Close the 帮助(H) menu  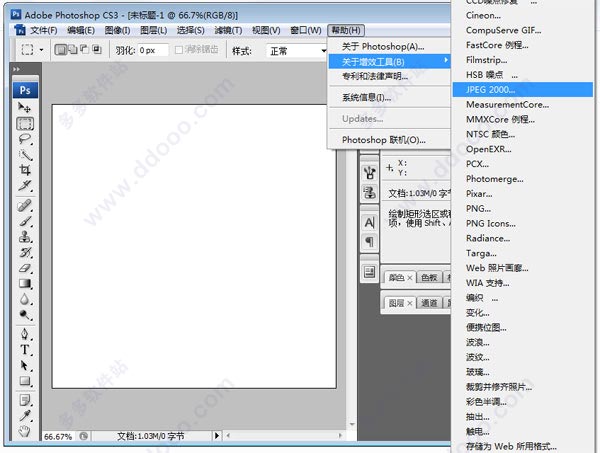(x=346, y=30)
